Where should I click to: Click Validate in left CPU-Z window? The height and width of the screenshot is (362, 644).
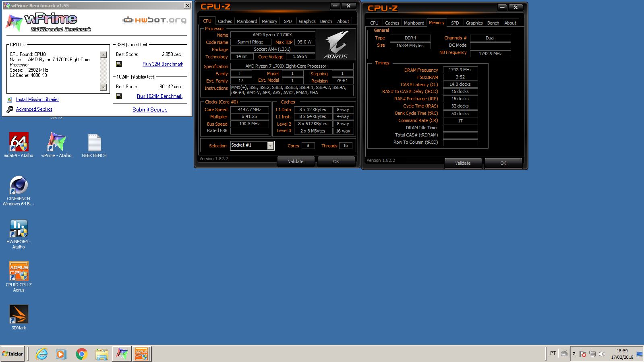pyautogui.click(x=296, y=161)
